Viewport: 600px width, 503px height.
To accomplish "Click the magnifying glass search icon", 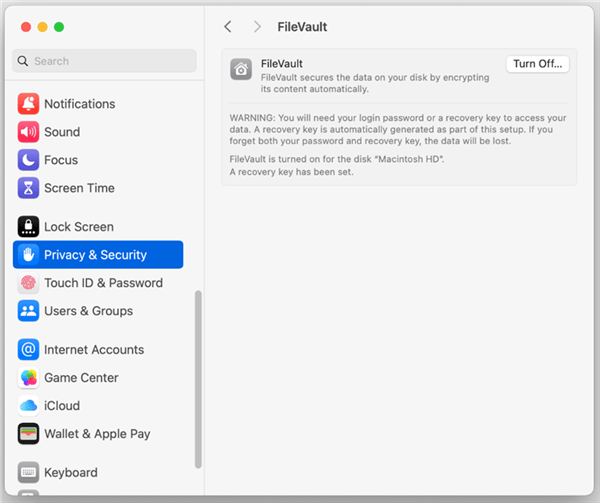I will click(x=23, y=61).
